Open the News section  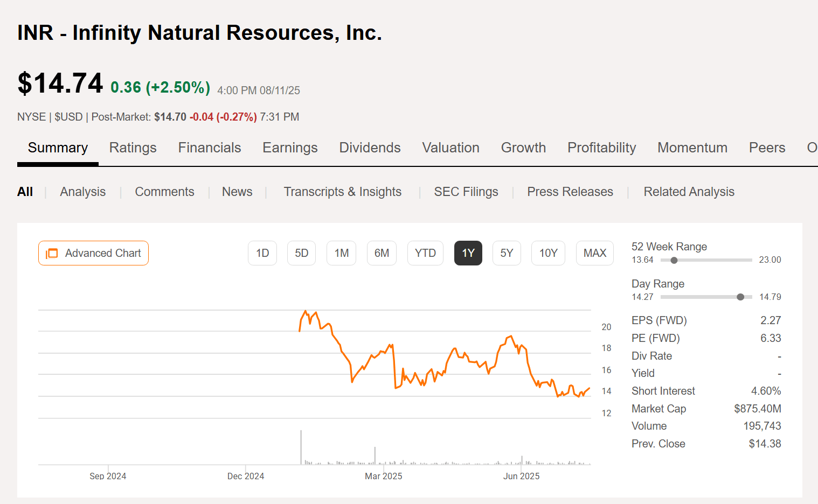pos(237,192)
